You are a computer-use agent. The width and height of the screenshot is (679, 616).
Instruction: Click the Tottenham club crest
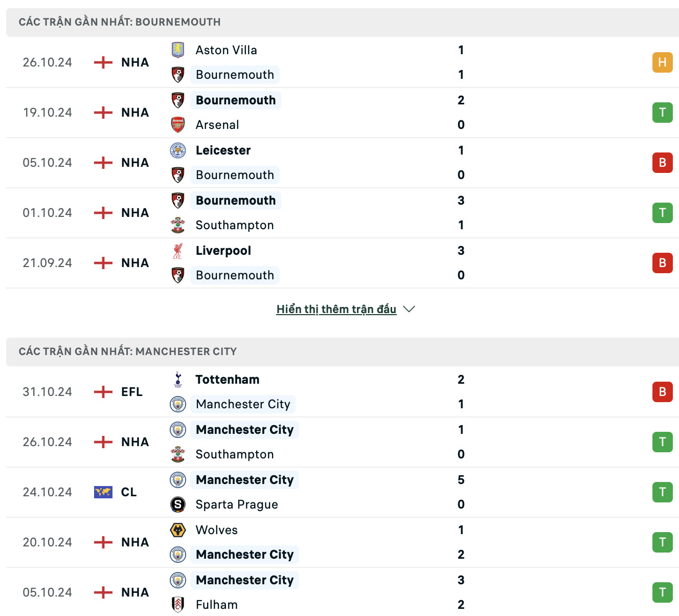point(178,380)
